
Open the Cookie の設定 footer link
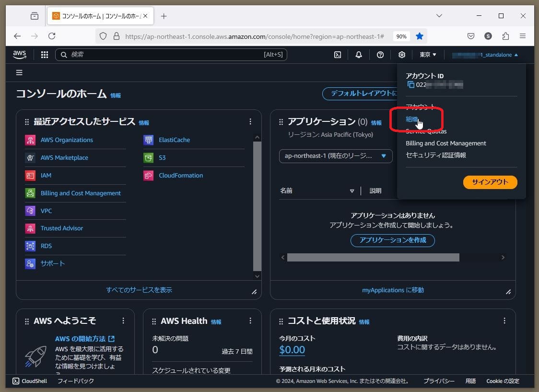tap(503, 381)
